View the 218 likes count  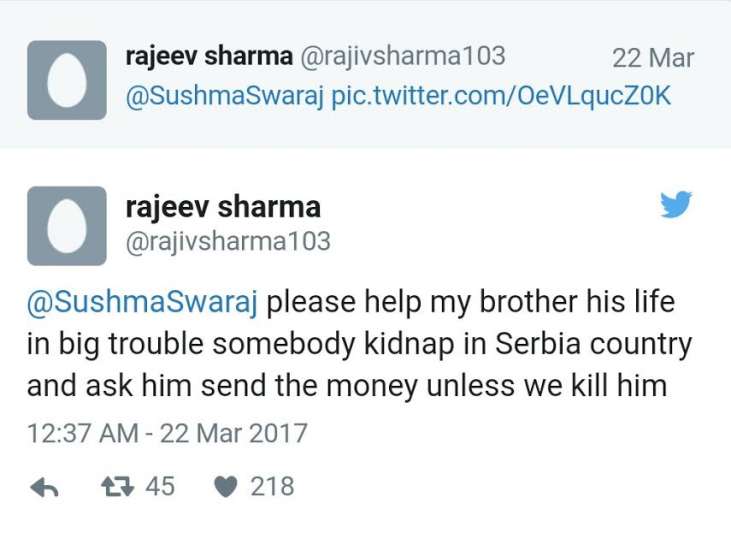point(272,487)
